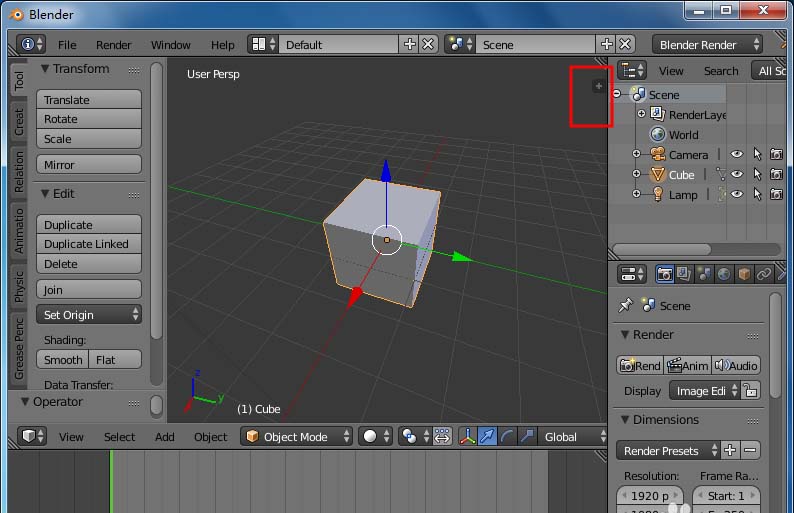Open the Set Origin dropdown
This screenshot has width=794, height=513.
pyautogui.click(x=89, y=315)
